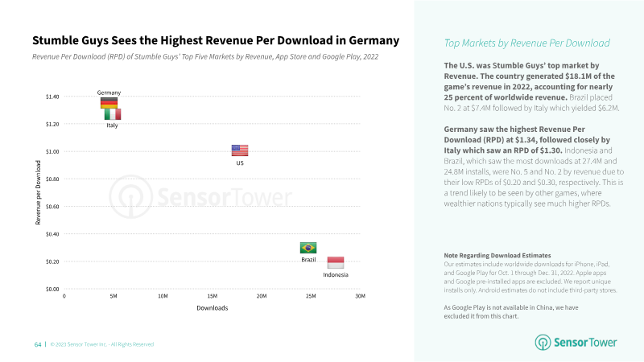
Task: Click the Sensor Tower watermark in chart
Action: [200, 197]
